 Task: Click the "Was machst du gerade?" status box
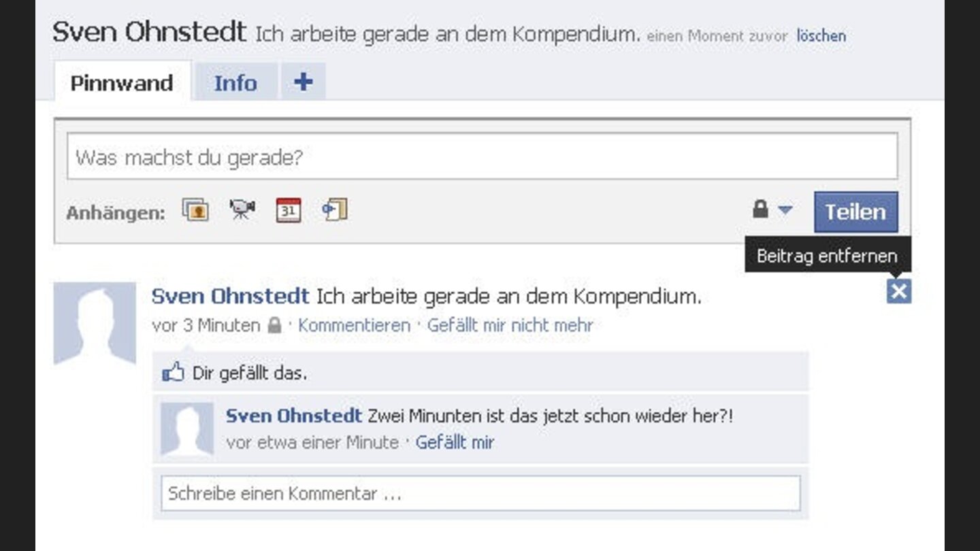pyautogui.click(x=483, y=157)
